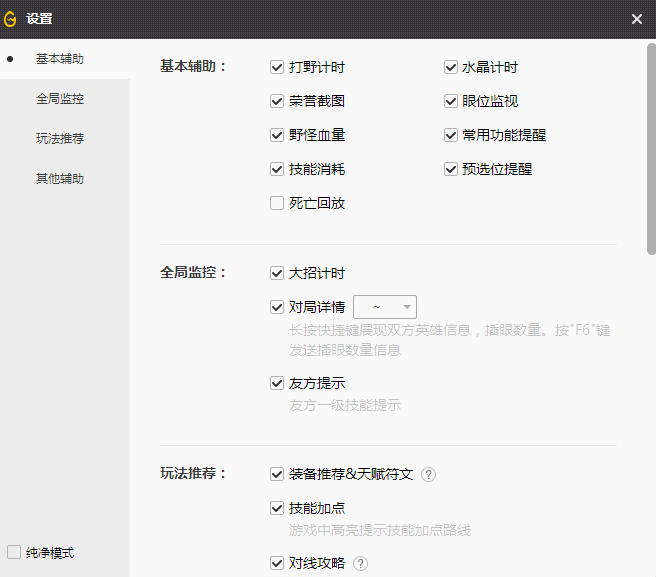Disable the 水晶计时 option
This screenshot has height=577, width=656.
click(x=451, y=68)
